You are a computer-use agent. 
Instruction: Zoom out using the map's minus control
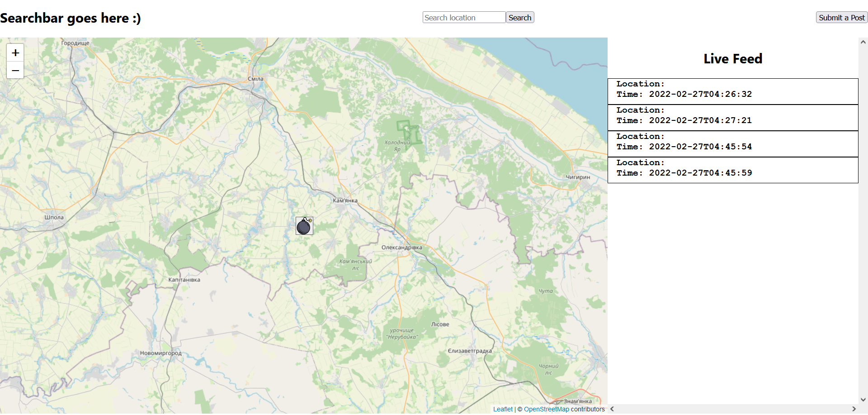pos(15,70)
